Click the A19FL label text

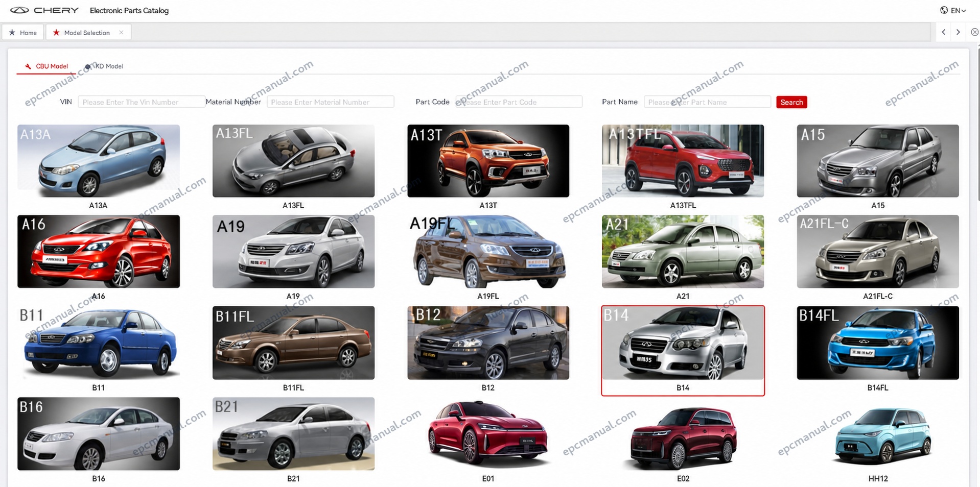pos(488,296)
